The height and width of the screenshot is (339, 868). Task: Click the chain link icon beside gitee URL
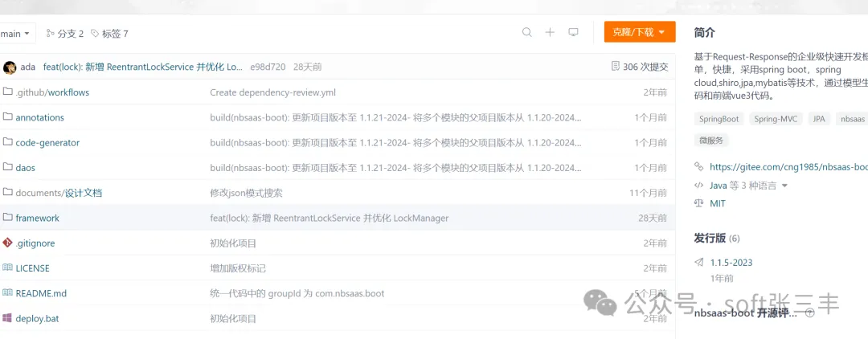click(x=699, y=166)
